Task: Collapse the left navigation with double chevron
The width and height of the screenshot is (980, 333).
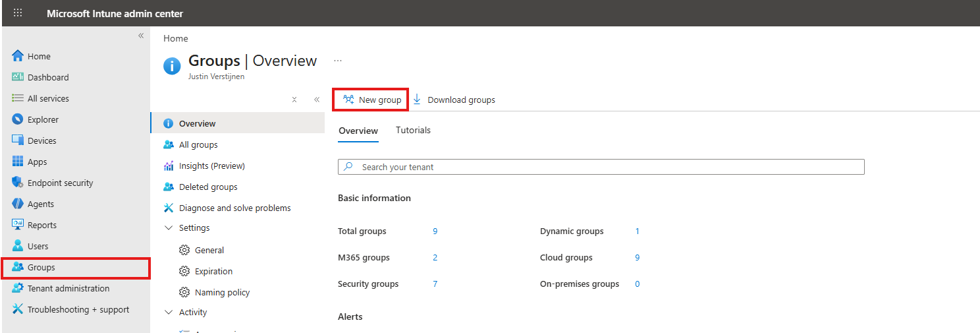Action: pyautogui.click(x=140, y=36)
